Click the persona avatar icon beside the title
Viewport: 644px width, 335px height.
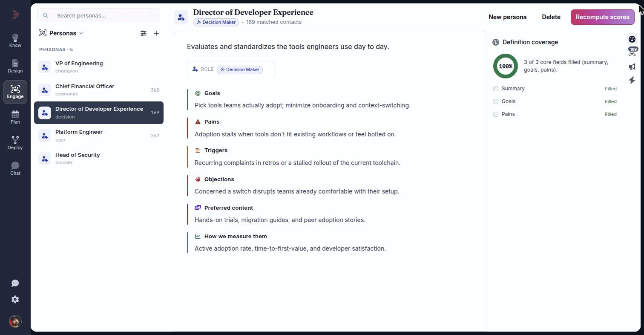coord(181,17)
